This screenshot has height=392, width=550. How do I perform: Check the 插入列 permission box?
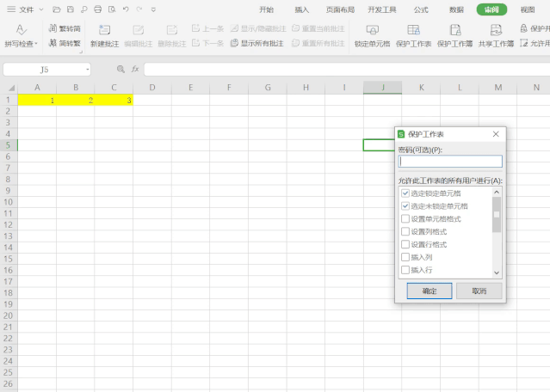point(405,257)
